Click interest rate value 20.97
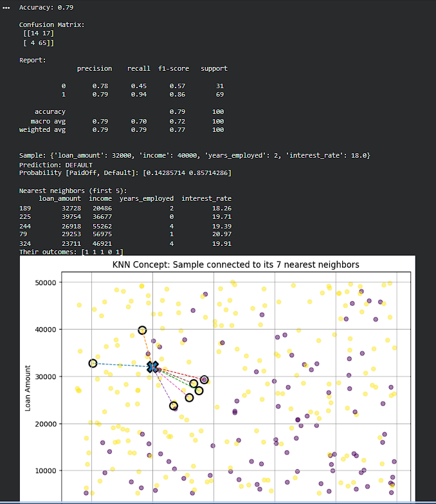The image size is (436, 504). click(x=222, y=234)
